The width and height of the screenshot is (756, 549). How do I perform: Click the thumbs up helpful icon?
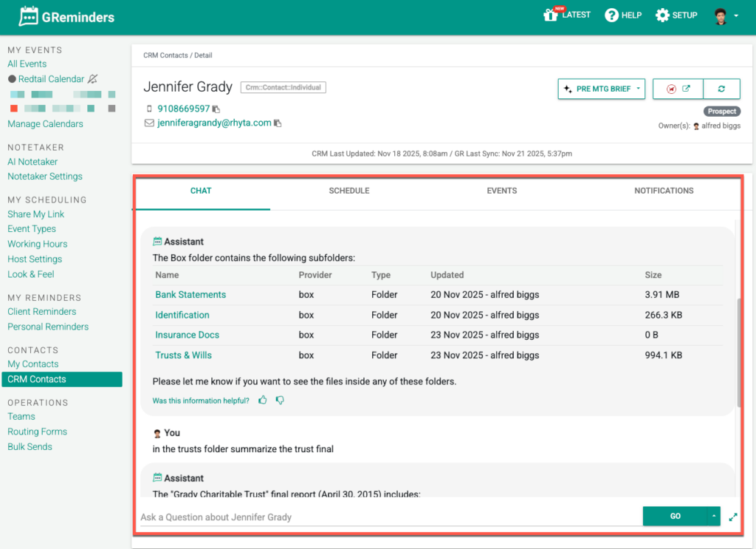coord(263,400)
